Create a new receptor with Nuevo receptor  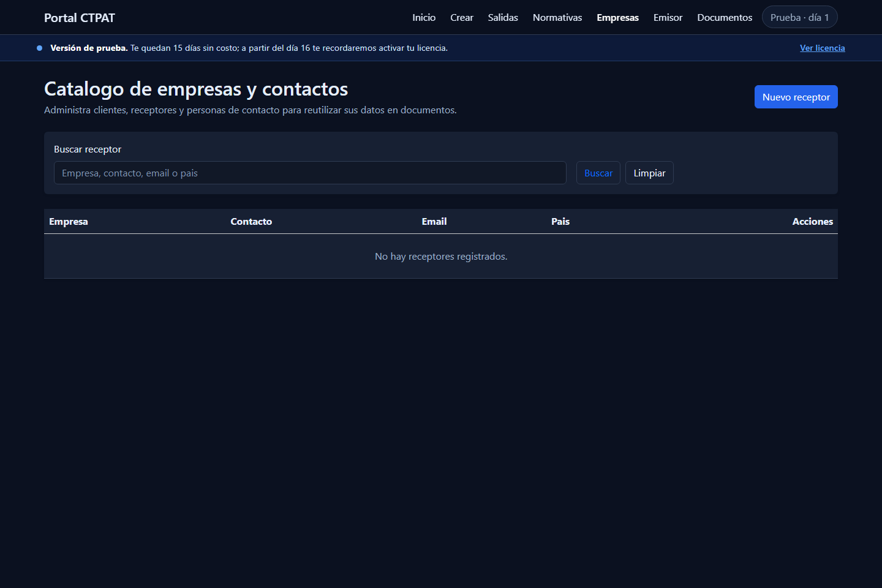[x=796, y=97]
